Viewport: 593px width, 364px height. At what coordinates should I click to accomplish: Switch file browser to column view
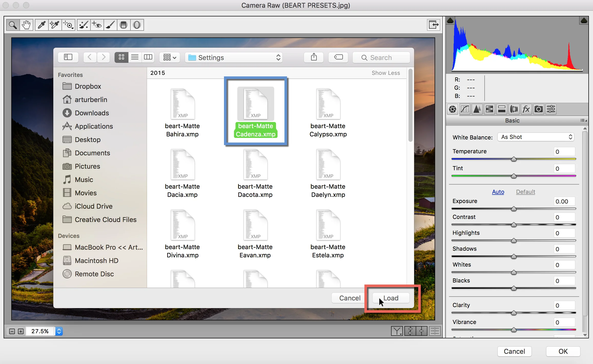coord(148,57)
